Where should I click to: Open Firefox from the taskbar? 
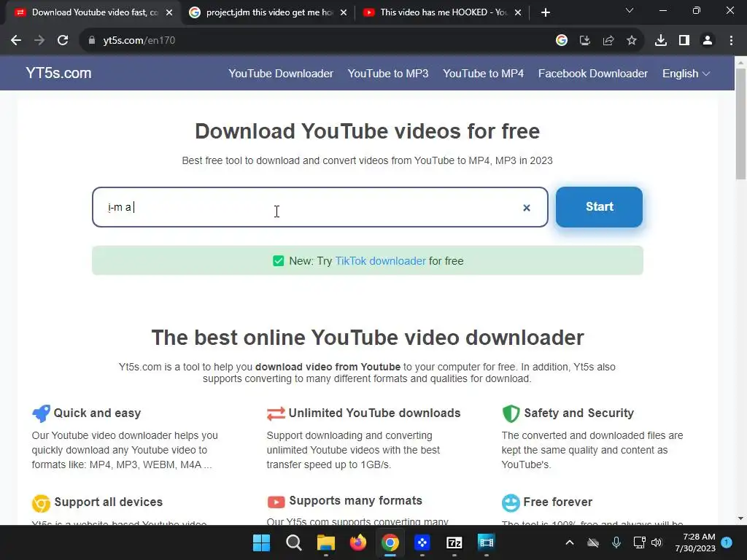357,542
